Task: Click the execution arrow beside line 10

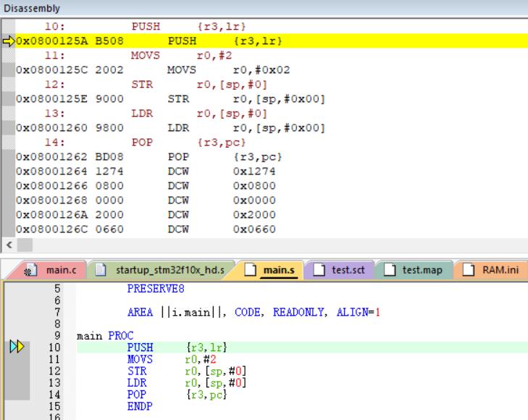Action: pos(17,348)
